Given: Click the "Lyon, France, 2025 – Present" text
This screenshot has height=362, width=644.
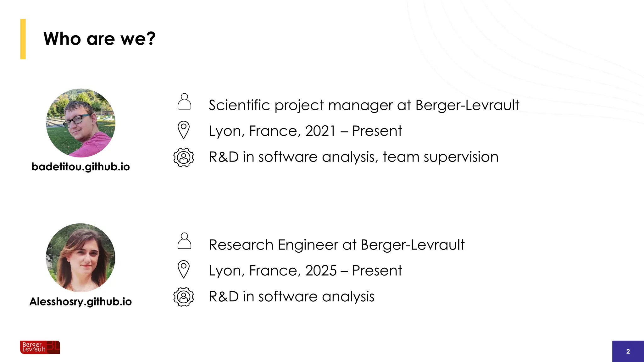Looking at the screenshot, I should [x=305, y=271].
